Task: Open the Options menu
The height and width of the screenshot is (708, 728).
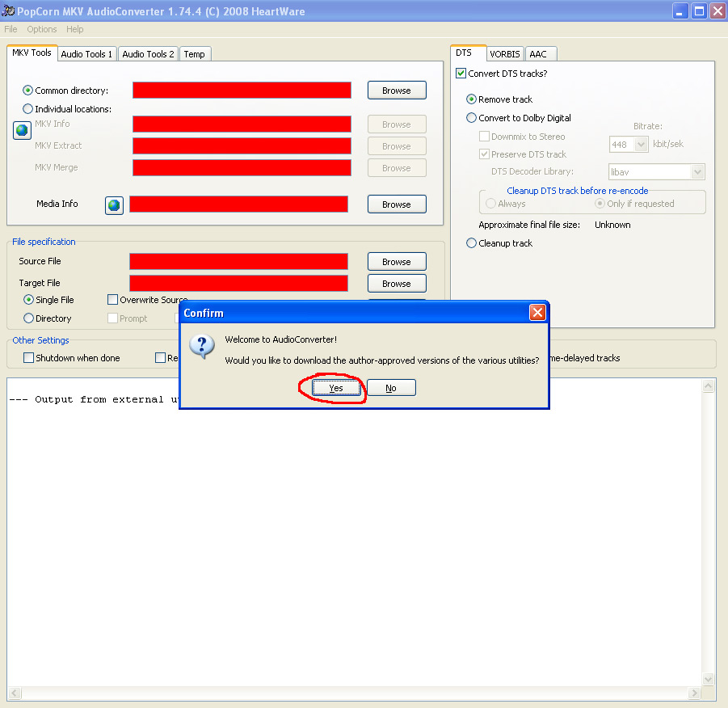Action: pos(42,29)
